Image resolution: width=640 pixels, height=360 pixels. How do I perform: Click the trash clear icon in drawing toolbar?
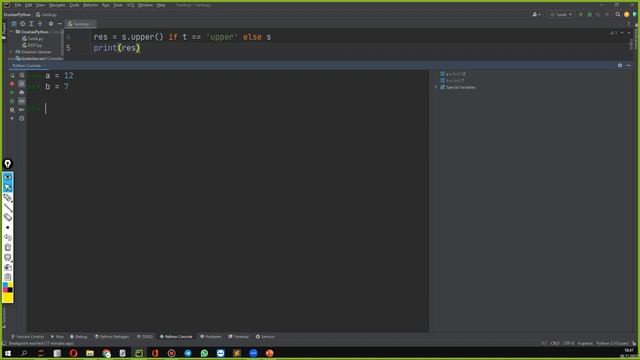pos(8,247)
